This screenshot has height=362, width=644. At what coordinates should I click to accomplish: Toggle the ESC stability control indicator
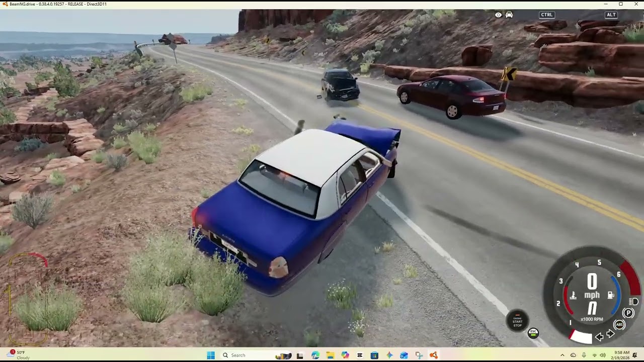point(533,333)
